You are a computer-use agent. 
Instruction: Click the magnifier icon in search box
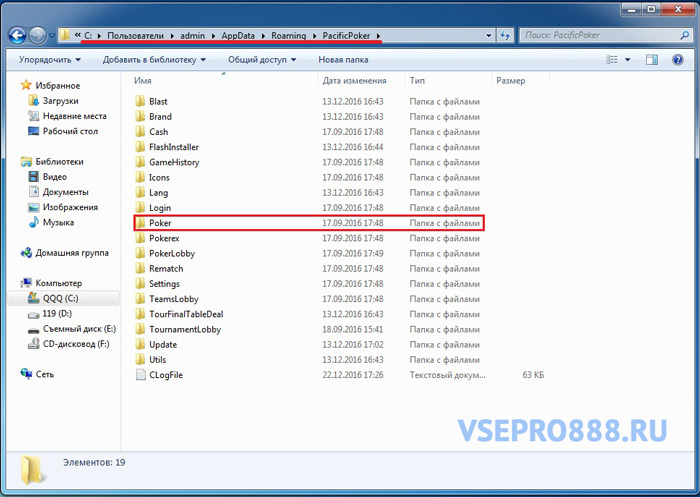click(685, 35)
